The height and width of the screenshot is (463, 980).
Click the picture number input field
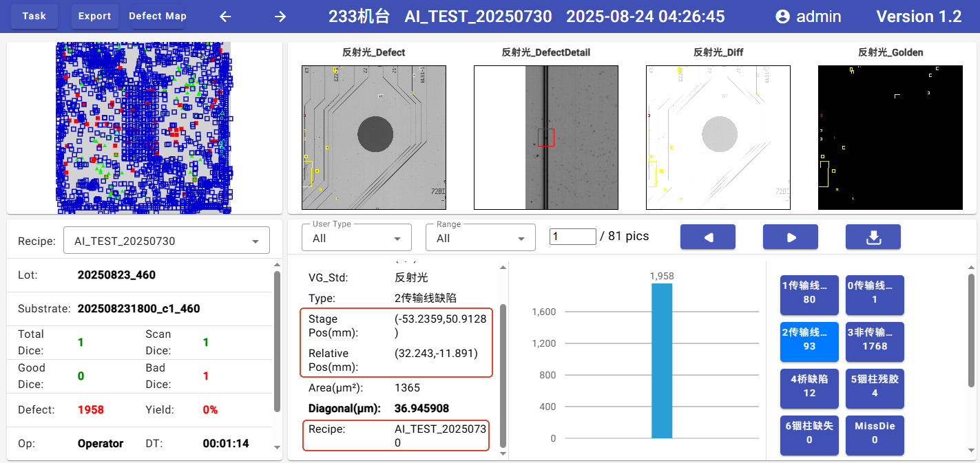click(572, 237)
